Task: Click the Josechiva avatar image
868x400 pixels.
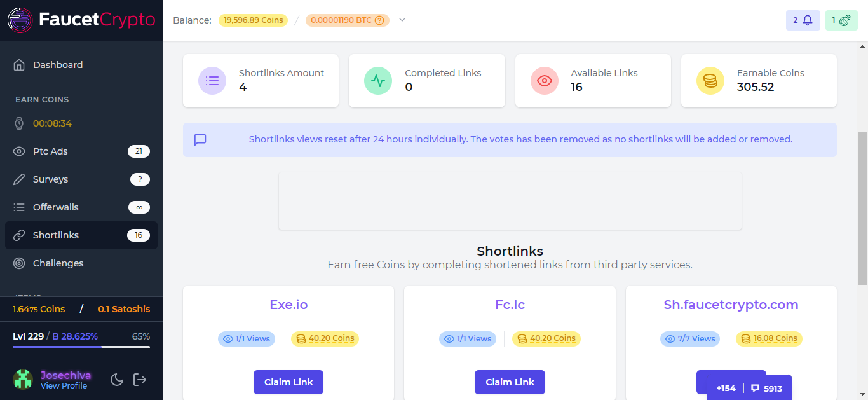Action: 23,380
